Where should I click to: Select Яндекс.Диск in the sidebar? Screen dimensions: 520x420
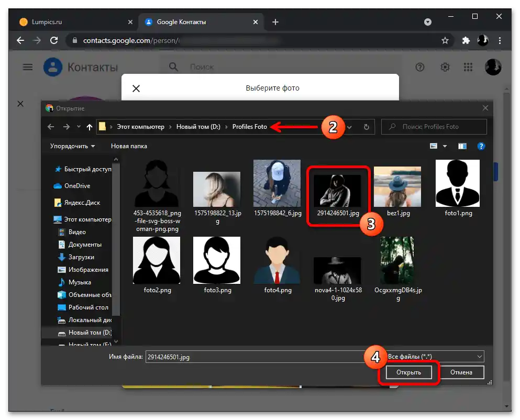point(77,203)
